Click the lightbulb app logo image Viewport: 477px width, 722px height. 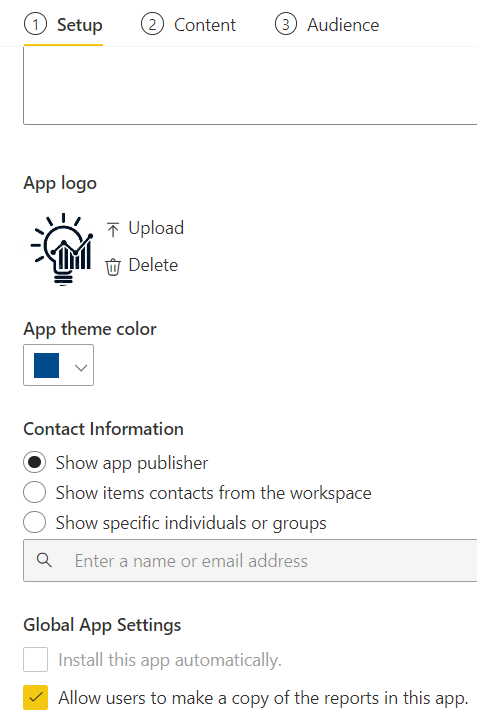[x=62, y=249]
